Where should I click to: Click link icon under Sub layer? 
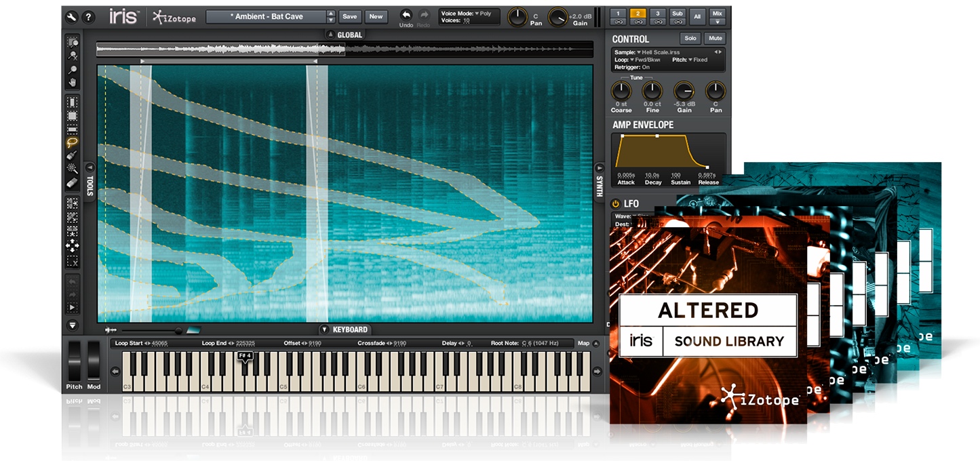click(x=677, y=22)
